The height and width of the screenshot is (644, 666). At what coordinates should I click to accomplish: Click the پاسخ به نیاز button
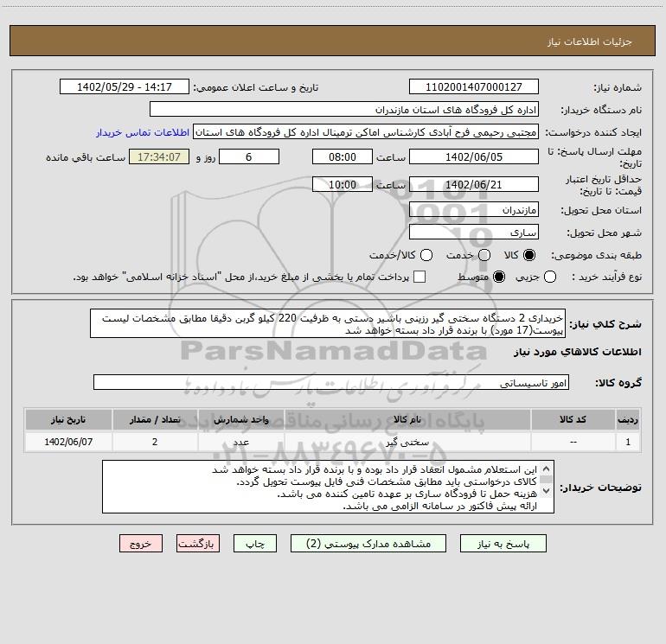(x=503, y=544)
